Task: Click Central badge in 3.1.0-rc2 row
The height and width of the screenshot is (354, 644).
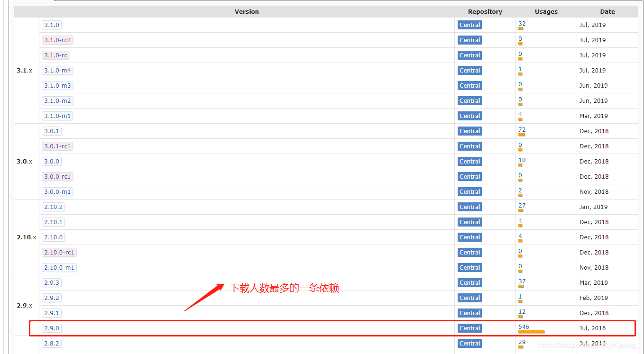Action: tap(469, 40)
